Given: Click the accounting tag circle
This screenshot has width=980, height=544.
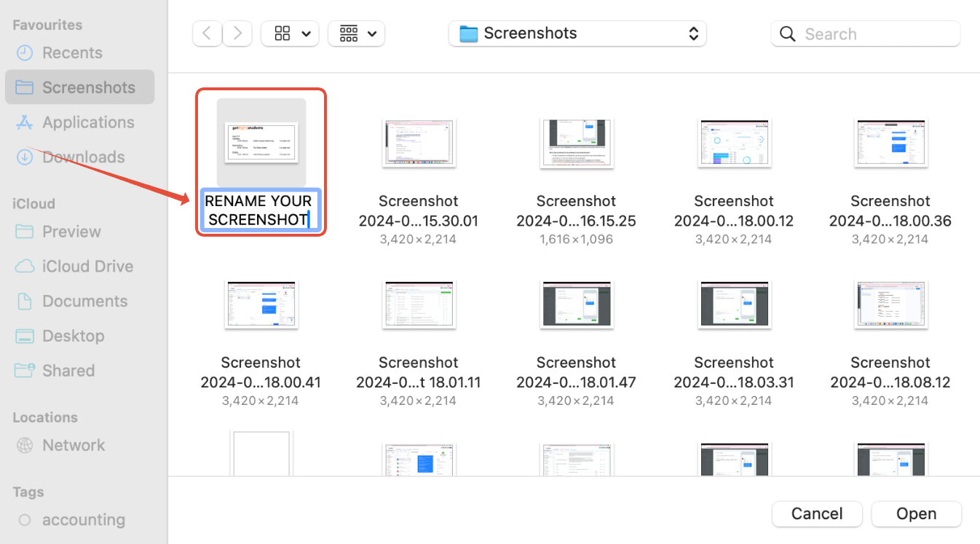Looking at the screenshot, I should click(x=25, y=520).
